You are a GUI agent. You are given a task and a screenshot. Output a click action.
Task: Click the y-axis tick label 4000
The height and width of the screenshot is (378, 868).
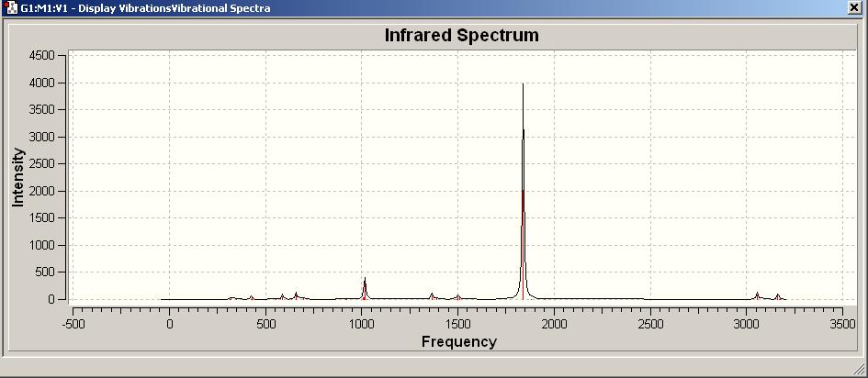point(42,83)
